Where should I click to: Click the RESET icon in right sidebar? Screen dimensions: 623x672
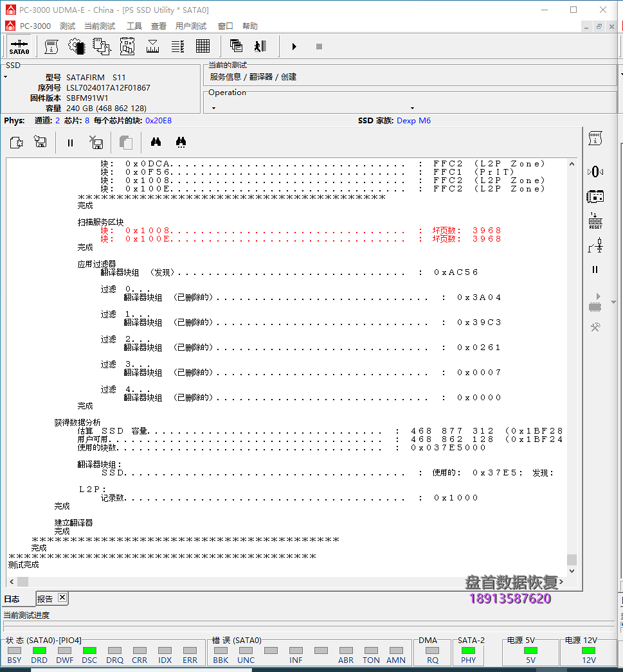click(595, 221)
